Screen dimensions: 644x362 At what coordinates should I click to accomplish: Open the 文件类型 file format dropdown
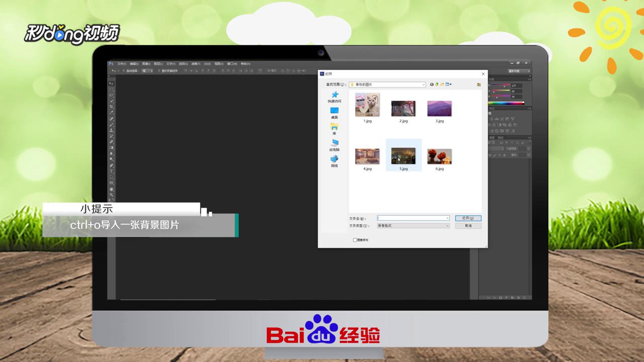(447, 225)
